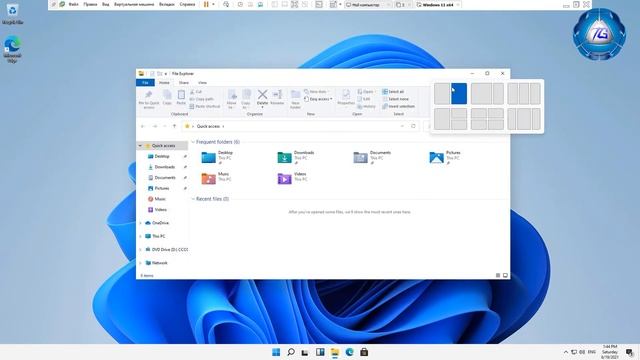Open the Windows Start menu on the taskbar
Viewport: 640px width, 360px height.
[276, 352]
